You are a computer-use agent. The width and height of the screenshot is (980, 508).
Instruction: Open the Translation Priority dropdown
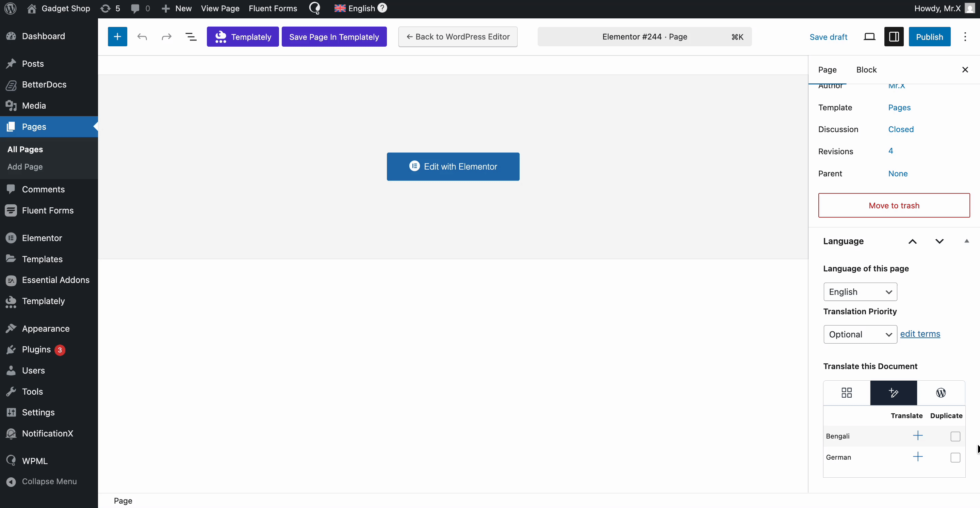pos(860,334)
